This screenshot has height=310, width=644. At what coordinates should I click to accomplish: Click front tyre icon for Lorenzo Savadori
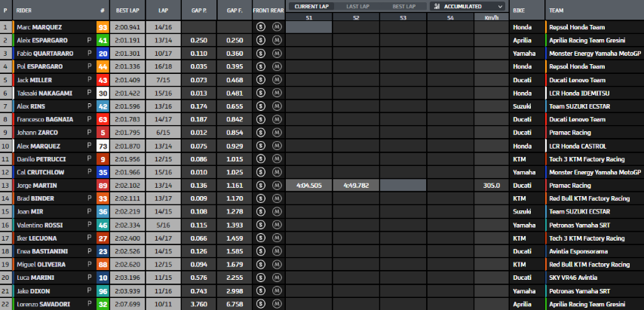point(260,304)
